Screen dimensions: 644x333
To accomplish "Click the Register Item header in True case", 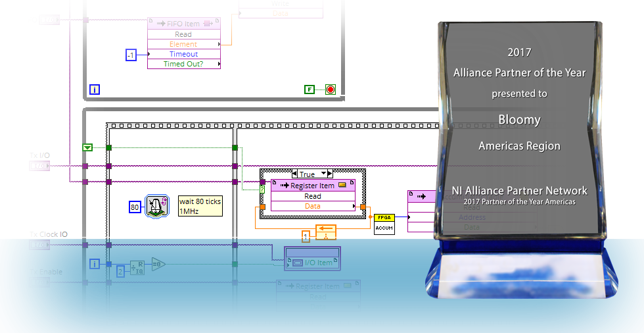I will pos(313,186).
